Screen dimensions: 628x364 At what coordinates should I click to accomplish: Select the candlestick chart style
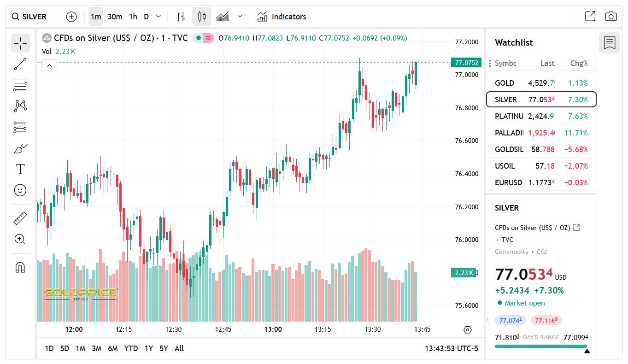click(201, 17)
